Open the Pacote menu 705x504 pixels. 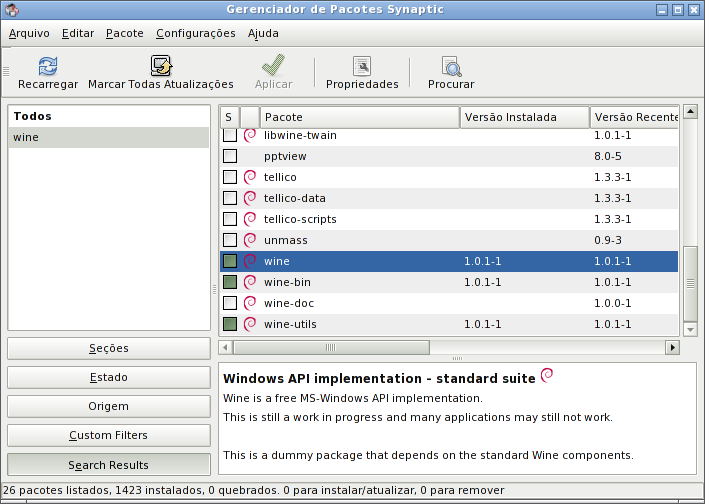click(x=125, y=33)
